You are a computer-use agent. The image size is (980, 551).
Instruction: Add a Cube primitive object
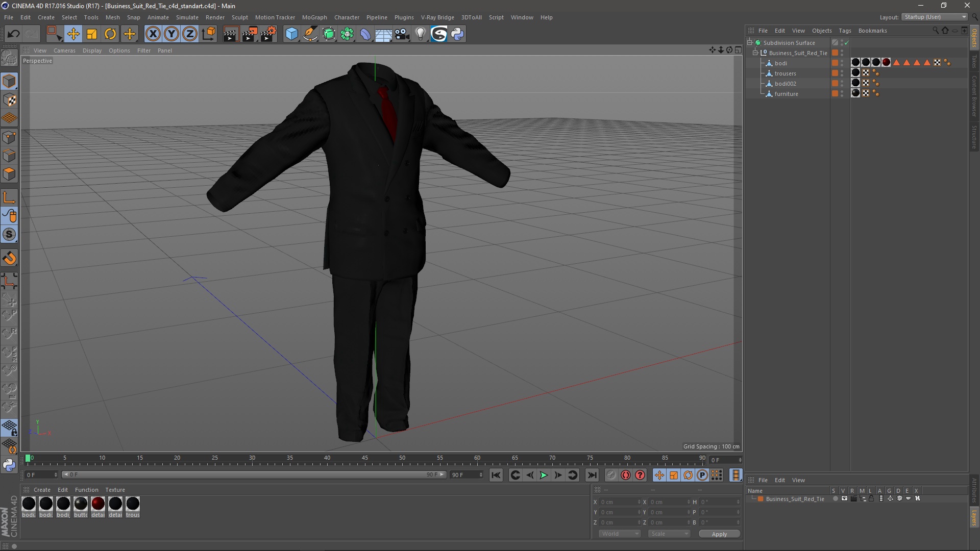[291, 34]
